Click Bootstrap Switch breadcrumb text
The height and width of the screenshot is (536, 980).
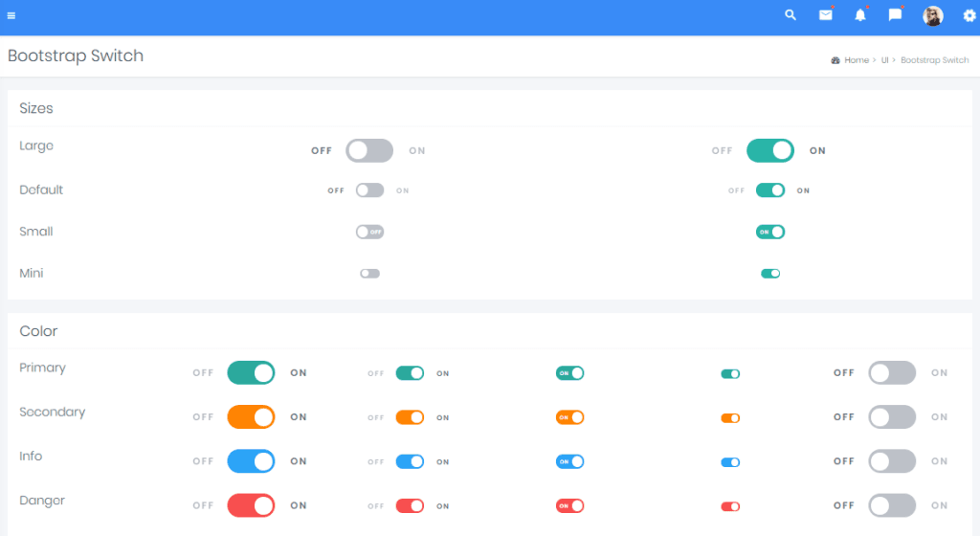[x=934, y=60]
